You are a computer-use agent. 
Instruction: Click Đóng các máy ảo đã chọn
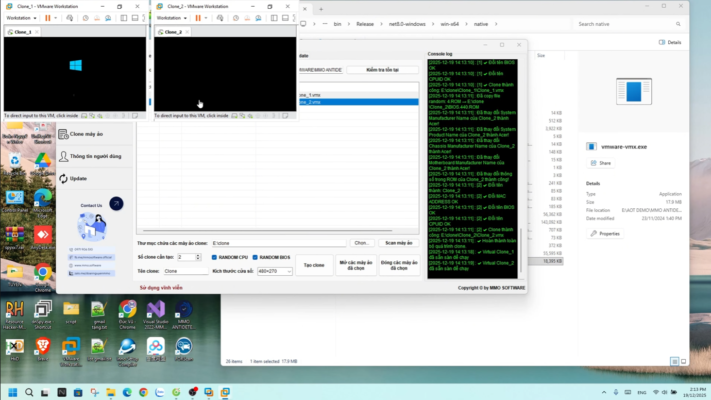(399, 265)
